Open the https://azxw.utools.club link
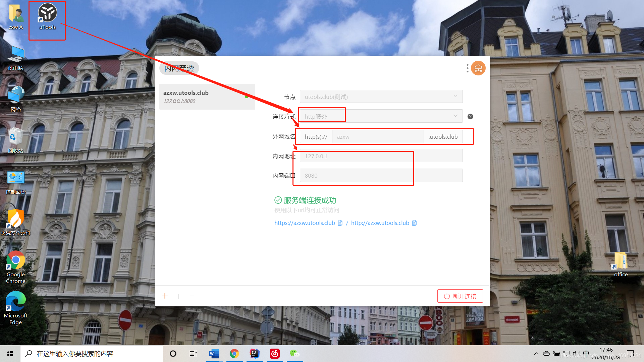644x362 pixels. click(305, 223)
